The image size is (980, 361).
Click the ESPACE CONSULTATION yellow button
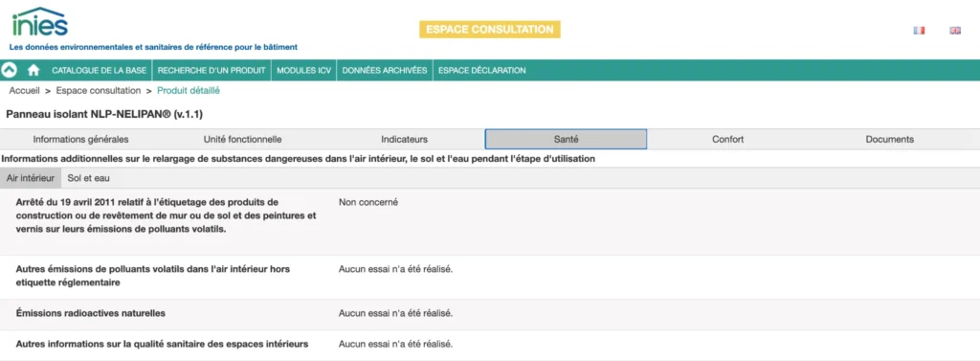coord(490,30)
